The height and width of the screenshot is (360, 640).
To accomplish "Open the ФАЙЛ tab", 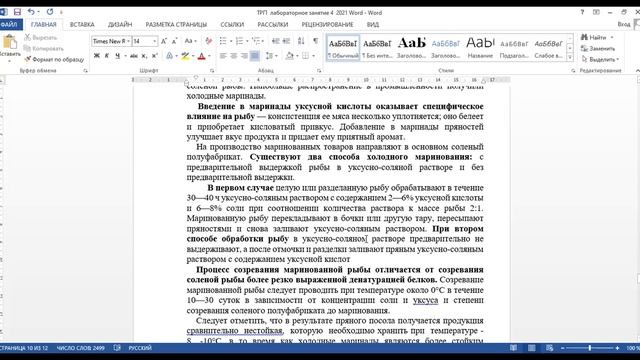I will 10,24.
